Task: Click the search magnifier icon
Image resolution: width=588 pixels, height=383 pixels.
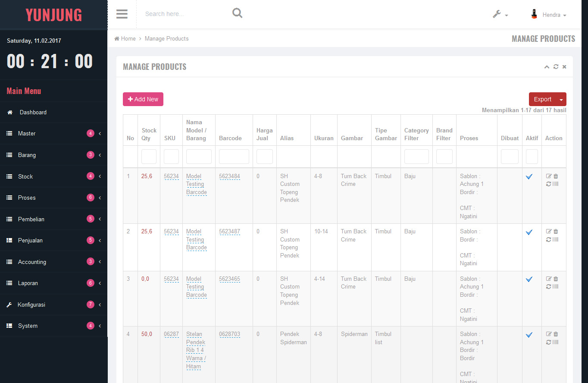Action: (237, 13)
